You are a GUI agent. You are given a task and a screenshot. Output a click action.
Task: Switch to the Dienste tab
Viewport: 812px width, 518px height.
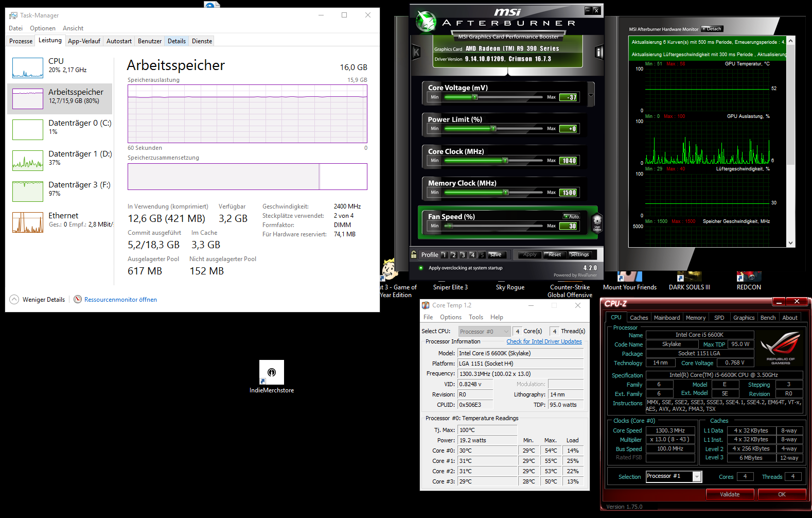tap(202, 41)
